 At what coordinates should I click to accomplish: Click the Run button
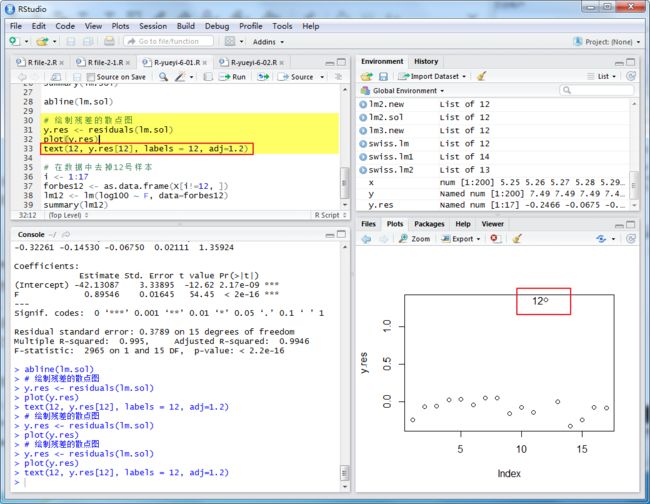(233, 77)
